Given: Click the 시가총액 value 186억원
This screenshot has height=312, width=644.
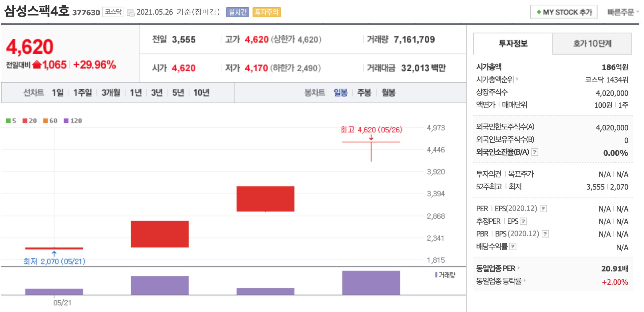Looking at the screenshot, I should click(x=615, y=67).
